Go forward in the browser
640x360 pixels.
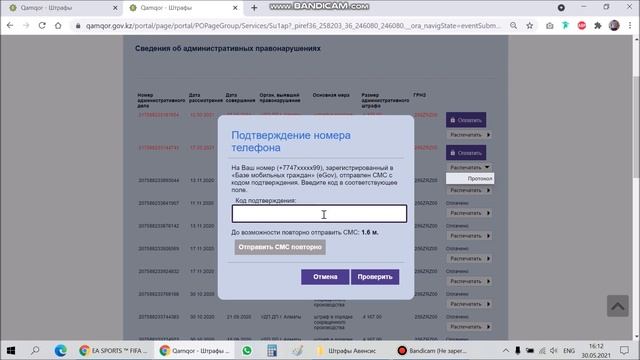(26, 25)
